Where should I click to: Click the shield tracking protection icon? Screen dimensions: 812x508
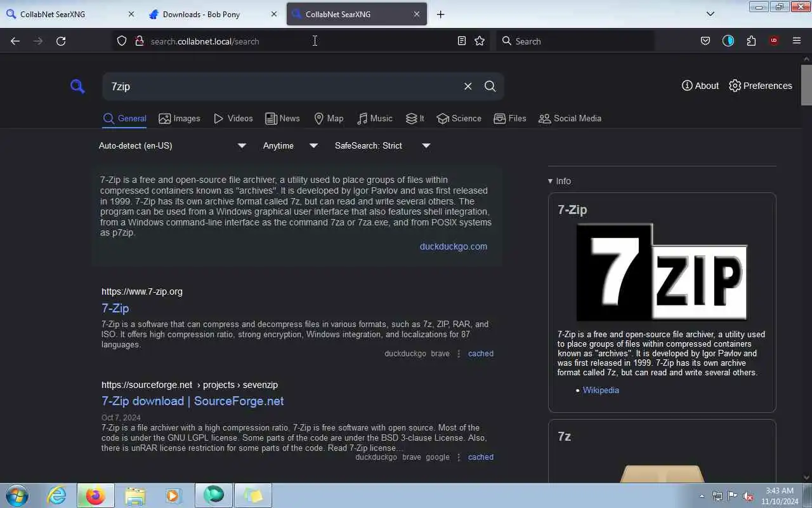click(122, 41)
